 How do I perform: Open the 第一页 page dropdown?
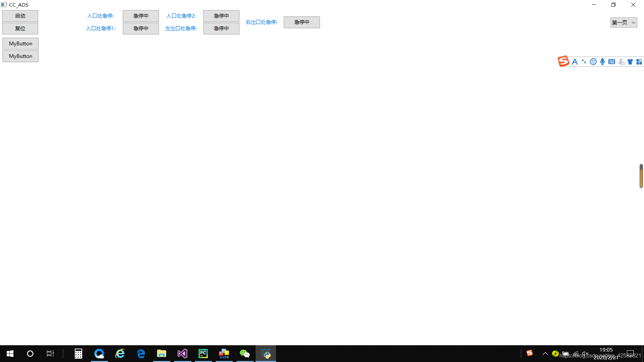pos(624,22)
